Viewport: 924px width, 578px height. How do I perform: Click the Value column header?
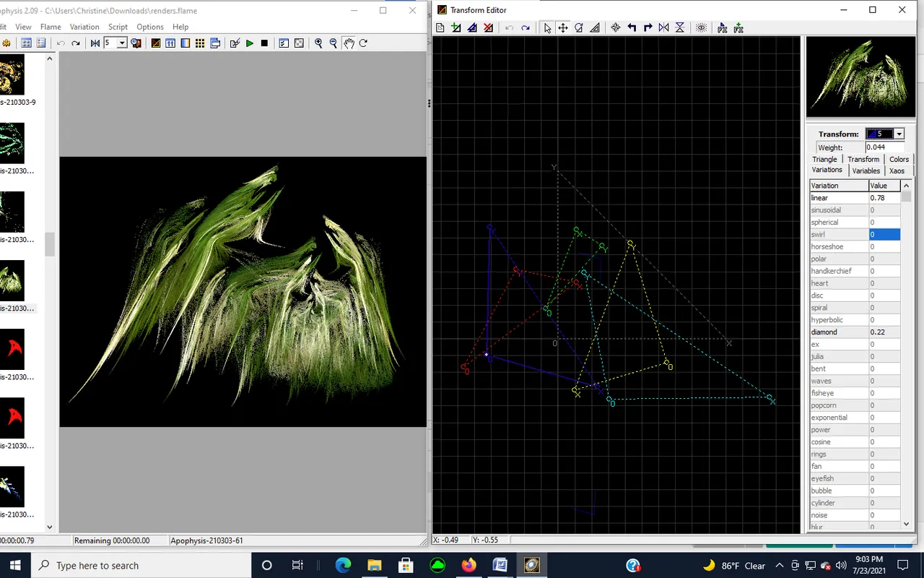pyautogui.click(x=884, y=186)
